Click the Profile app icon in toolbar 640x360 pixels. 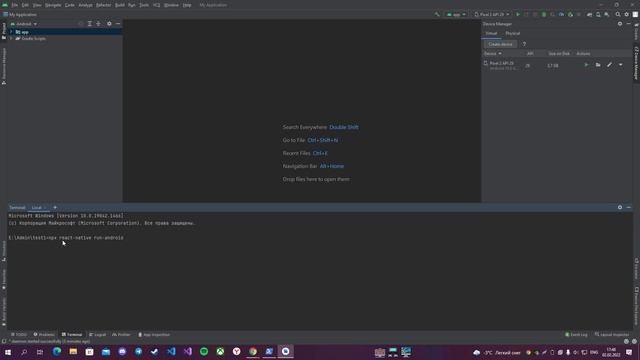click(561, 15)
